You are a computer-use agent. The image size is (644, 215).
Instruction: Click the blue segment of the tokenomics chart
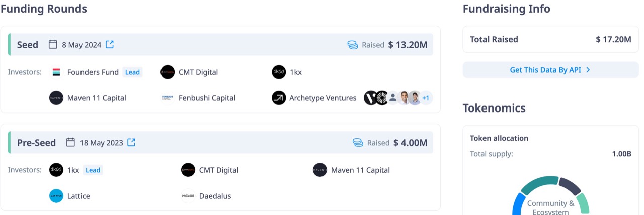[x=518, y=205]
